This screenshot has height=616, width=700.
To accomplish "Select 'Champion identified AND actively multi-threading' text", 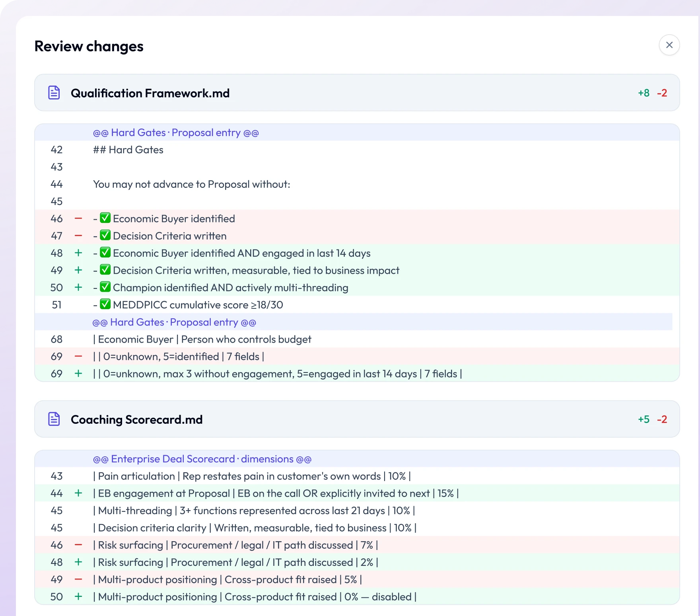I will click(x=231, y=288).
